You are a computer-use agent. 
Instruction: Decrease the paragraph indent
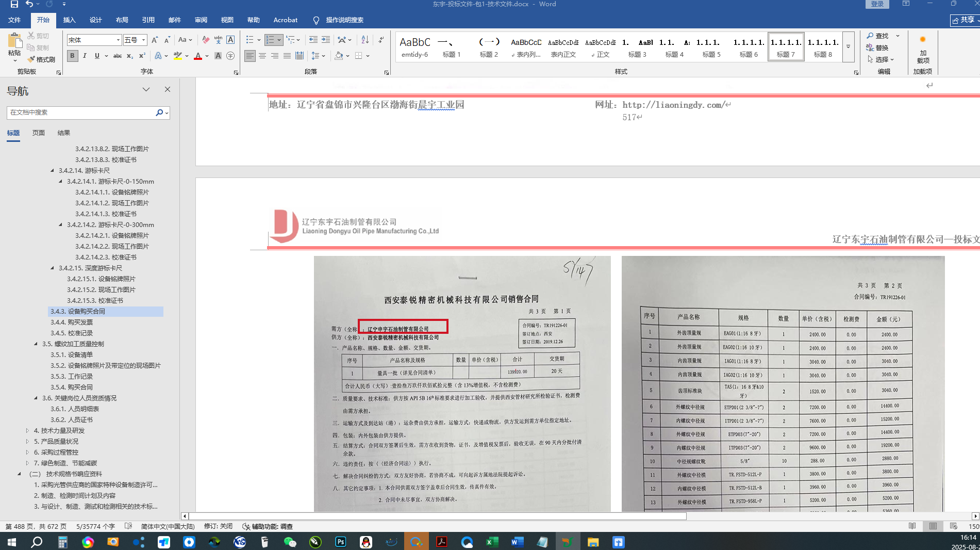point(313,40)
